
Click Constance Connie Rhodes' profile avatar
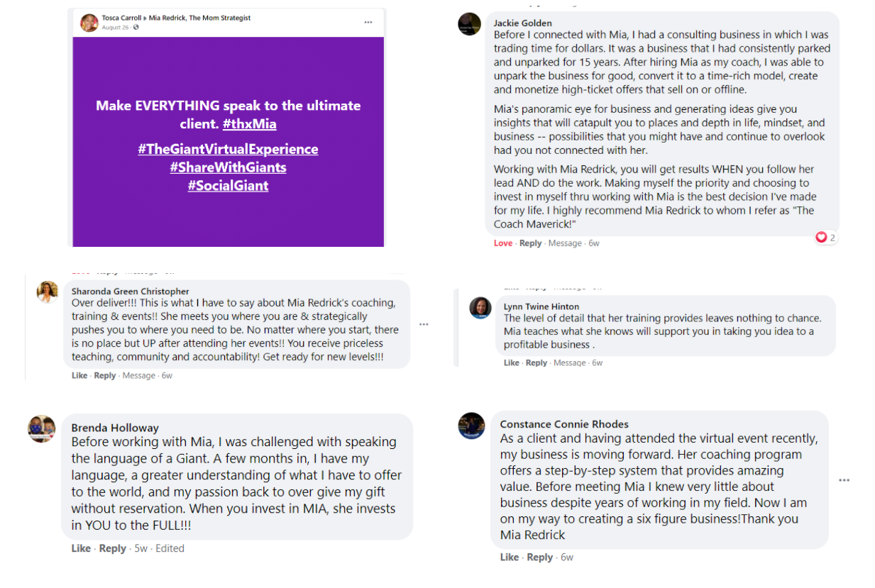tap(472, 426)
